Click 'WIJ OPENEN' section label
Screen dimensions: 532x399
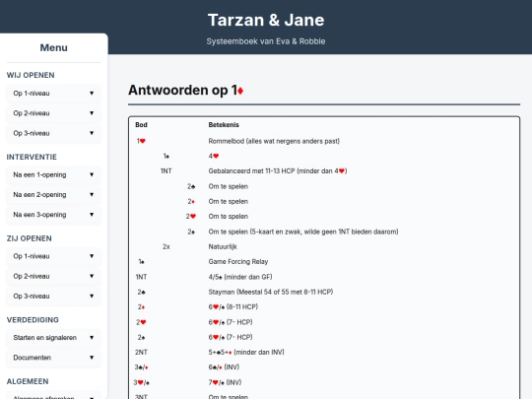click(31, 75)
